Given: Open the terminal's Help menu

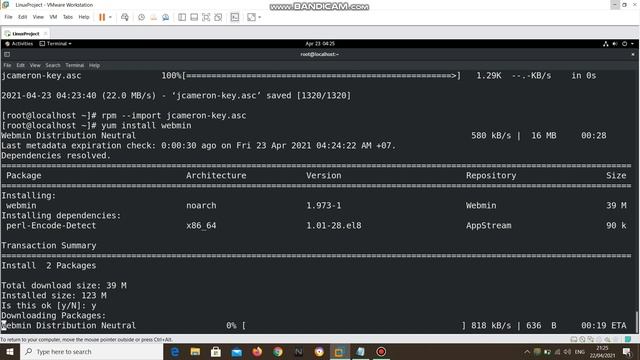Looking at the screenshot, I should tap(94, 65).
